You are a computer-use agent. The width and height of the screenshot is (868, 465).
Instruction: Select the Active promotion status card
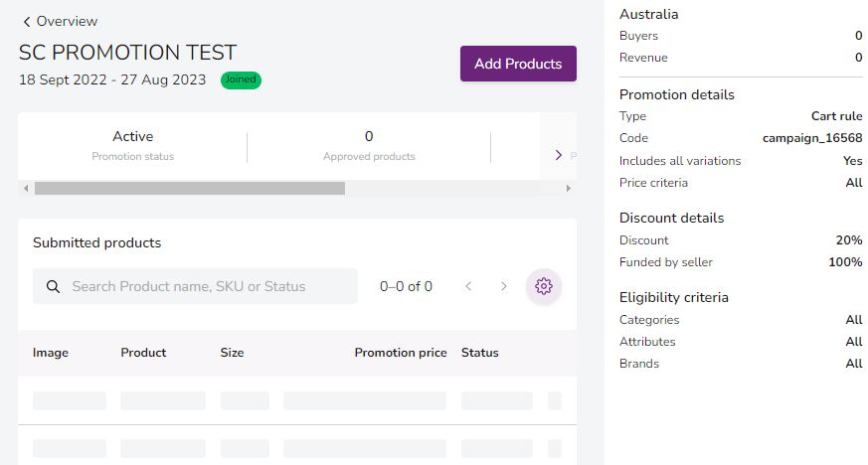[132, 145]
